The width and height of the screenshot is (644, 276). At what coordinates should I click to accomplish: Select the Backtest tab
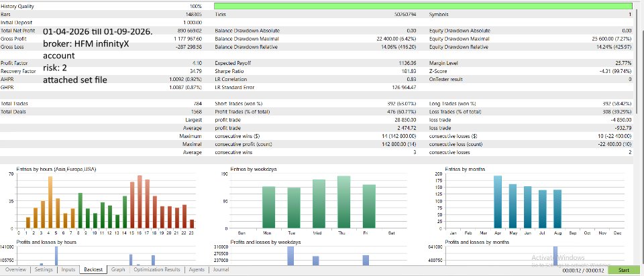point(93,270)
